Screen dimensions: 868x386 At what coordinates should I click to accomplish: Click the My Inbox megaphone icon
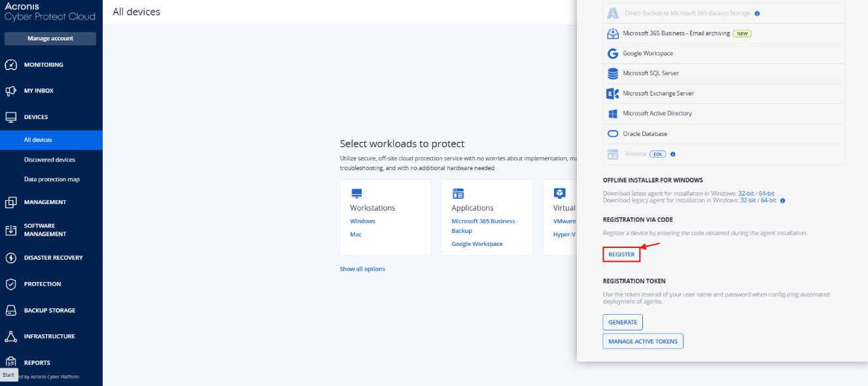click(10, 91)
